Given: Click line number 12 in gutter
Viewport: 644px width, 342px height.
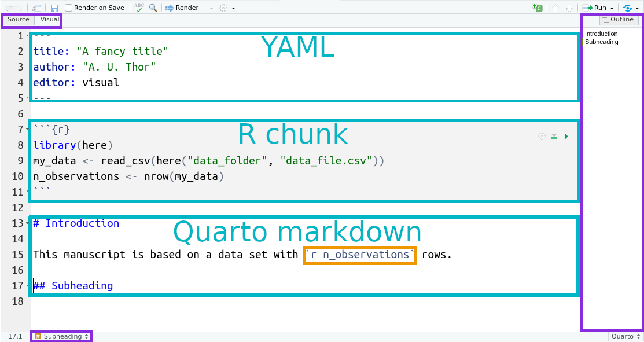Looking at the screenshot, I should point(18,208).
